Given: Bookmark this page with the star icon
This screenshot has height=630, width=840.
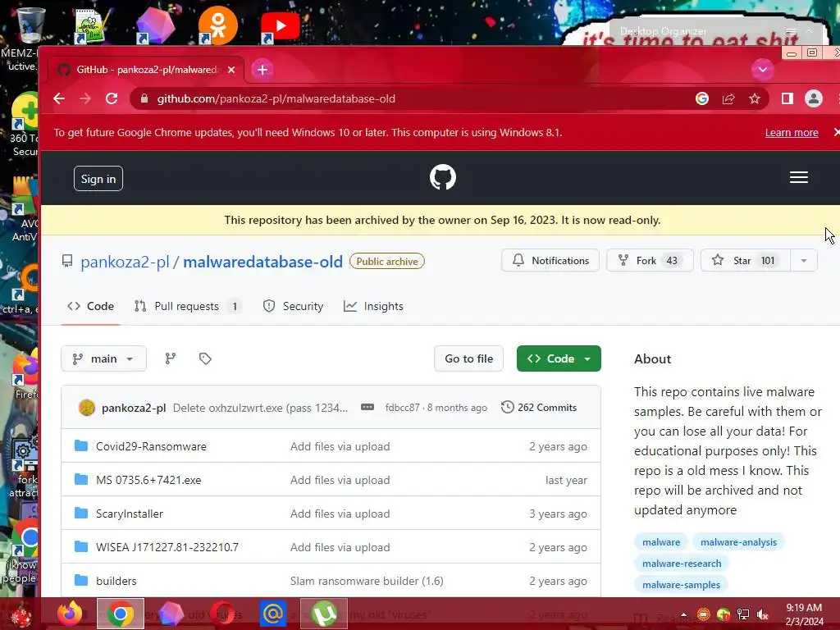Looking at the screenshot, I should tap(755, 98).
